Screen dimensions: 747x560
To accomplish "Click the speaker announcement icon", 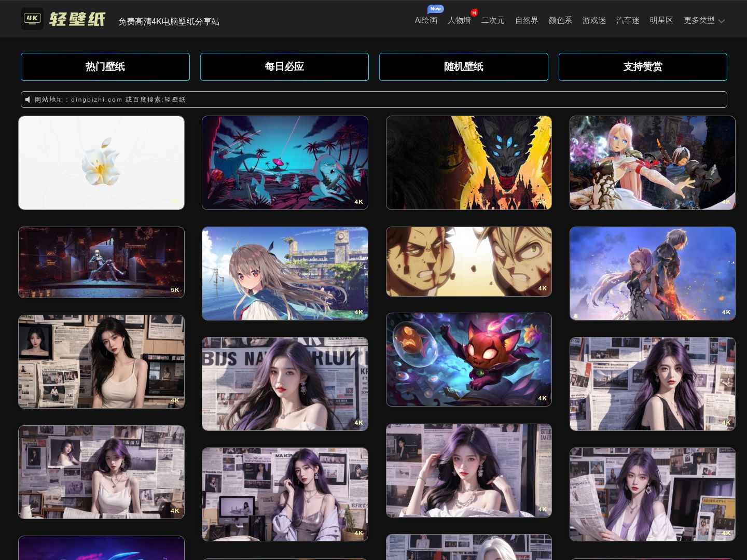I will (28, 100).
